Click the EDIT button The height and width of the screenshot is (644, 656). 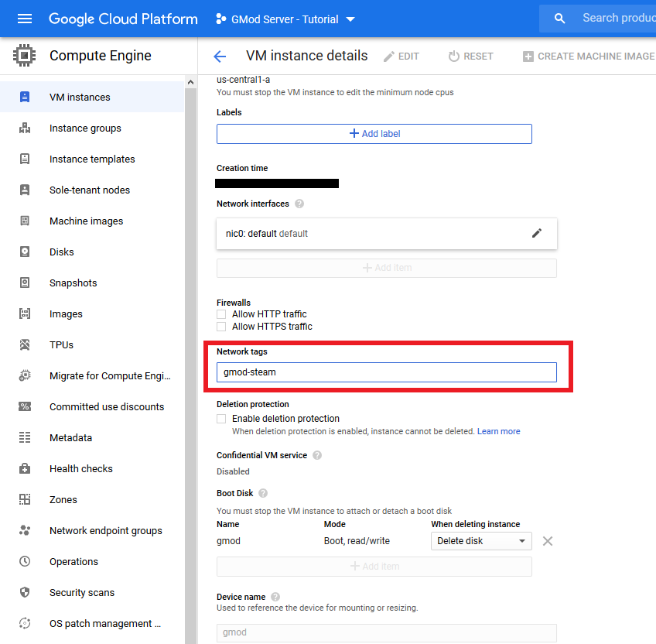click(x=401, y=56)
